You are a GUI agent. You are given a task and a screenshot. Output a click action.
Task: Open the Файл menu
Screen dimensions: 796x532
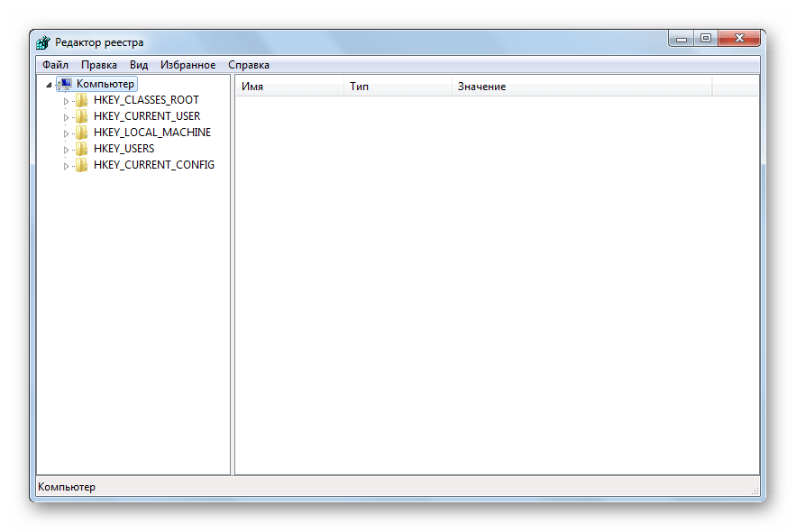(x=55, y=65)
